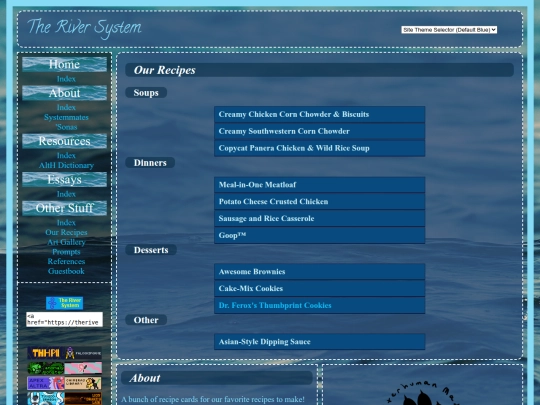Open the Index link under About
Image resolution: width=540 pixels, height=405 pixels.
(66, 107)
